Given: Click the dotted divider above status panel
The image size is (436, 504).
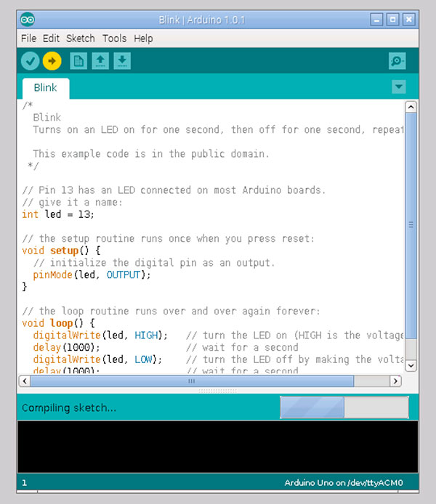Looking at the screenshot, I should tap(218, 391).
